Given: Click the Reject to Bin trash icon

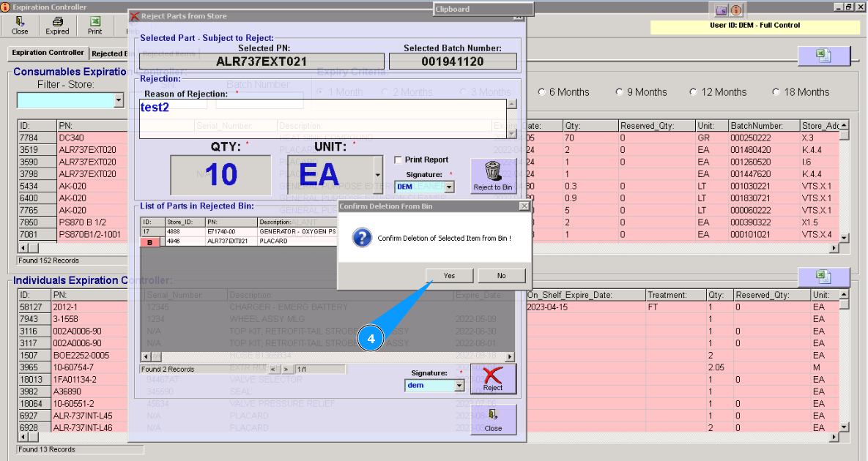Looking at the screenshot, I should 493,176.
